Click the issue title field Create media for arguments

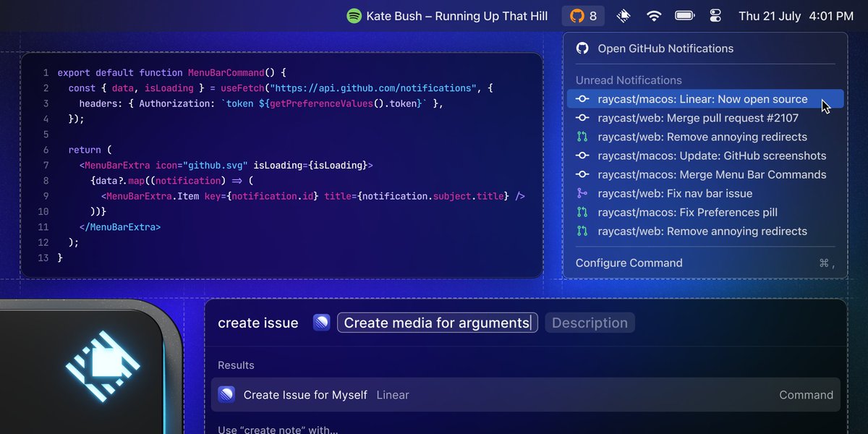click(x=438, y=323)
